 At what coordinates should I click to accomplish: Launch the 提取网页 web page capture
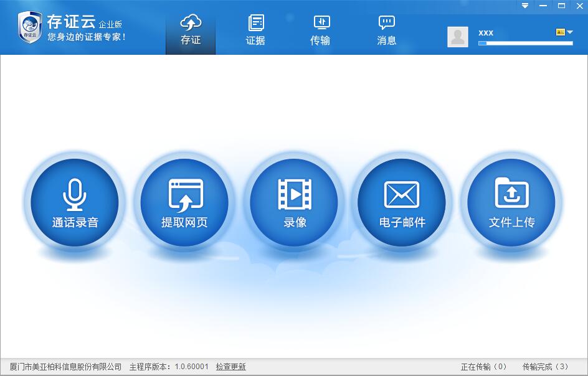click(x=184, y=203)
